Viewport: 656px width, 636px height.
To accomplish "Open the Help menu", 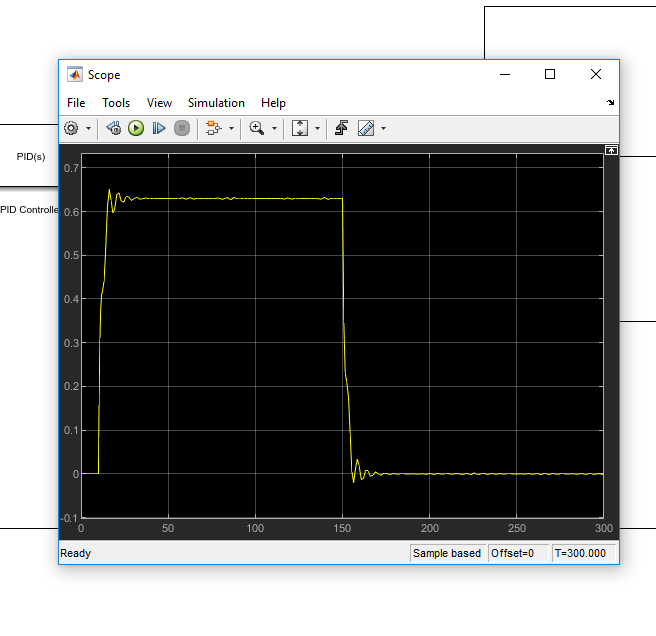I will click(273, 103).
